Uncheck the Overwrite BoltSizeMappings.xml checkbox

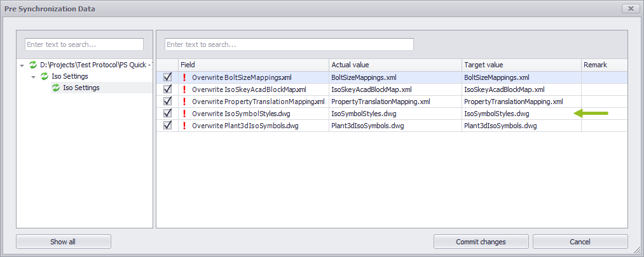point(168,77)
